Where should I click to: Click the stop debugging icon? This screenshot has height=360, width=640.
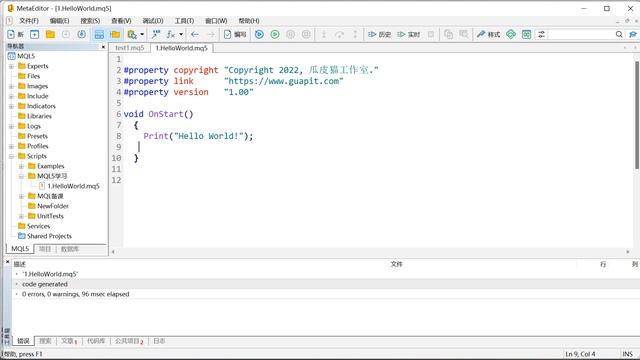[x=306, y=35]
